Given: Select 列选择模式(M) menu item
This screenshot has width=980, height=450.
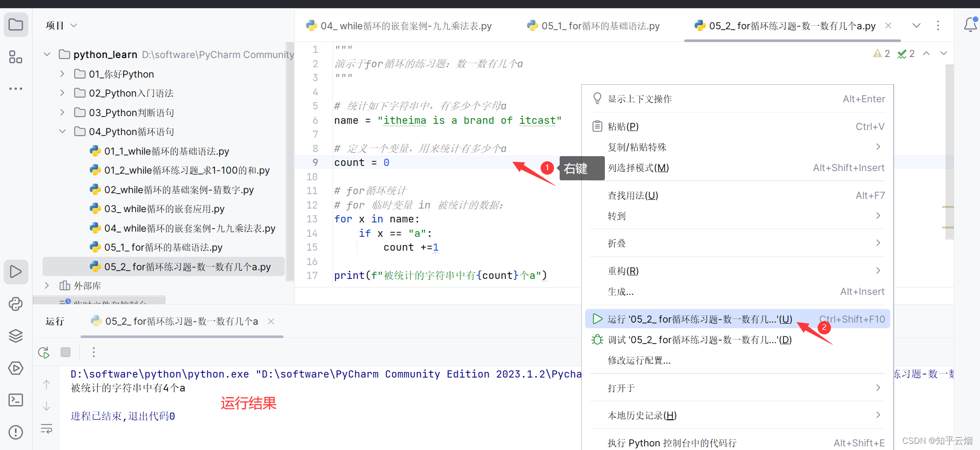Looking at the screenshot, I should (737, 167).
